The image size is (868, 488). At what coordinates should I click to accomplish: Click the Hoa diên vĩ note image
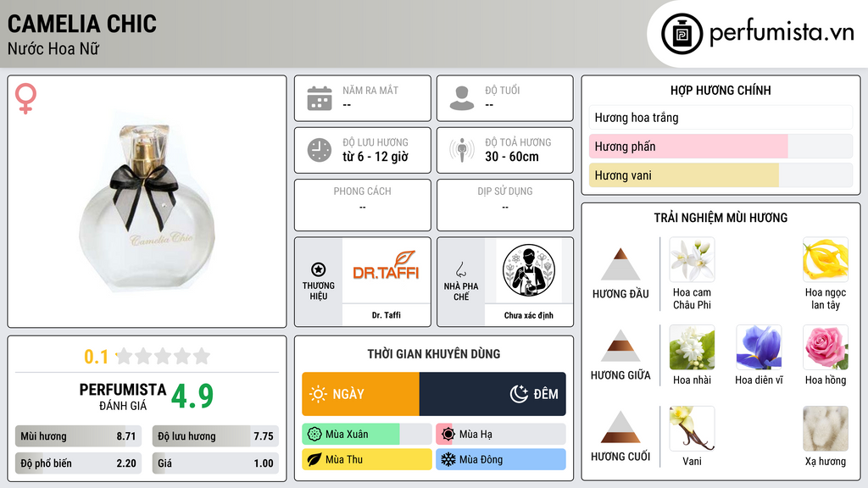tap(759, 347)
